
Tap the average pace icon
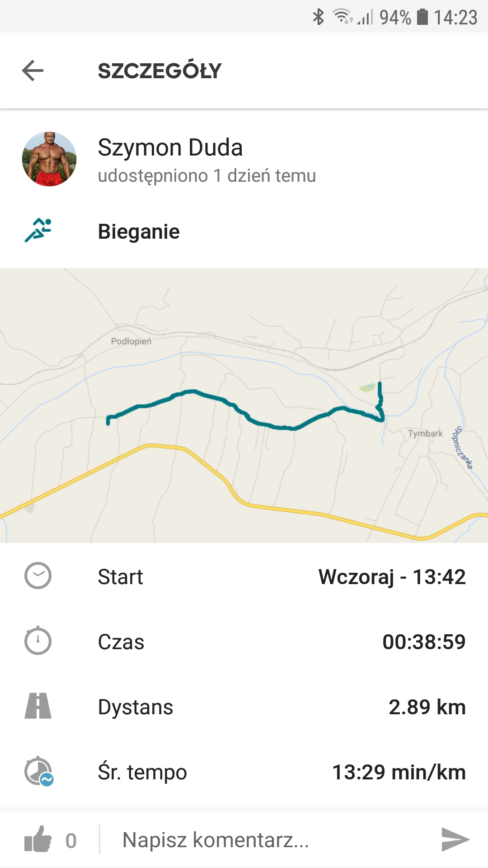[x=39, y=771]
